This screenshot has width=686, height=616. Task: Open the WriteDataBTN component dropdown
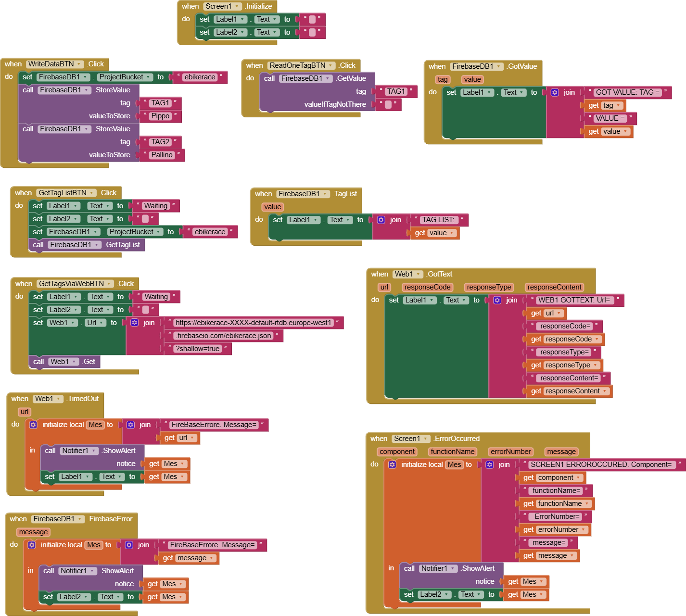(x=79, y=64)
